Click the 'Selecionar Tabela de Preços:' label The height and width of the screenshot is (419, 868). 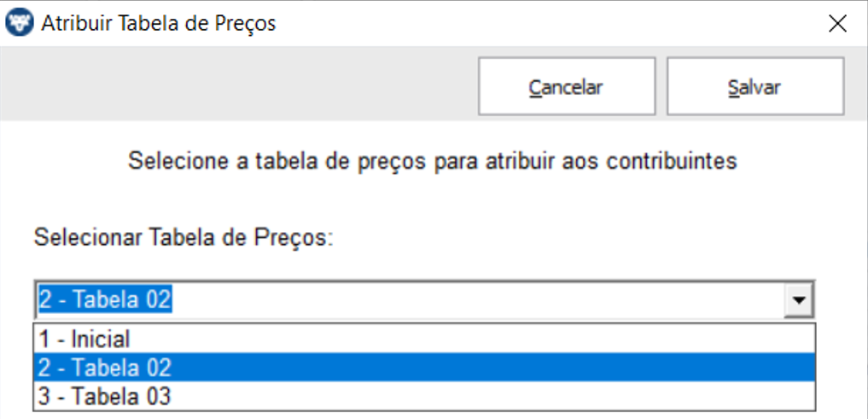click(x=184, y=238)
